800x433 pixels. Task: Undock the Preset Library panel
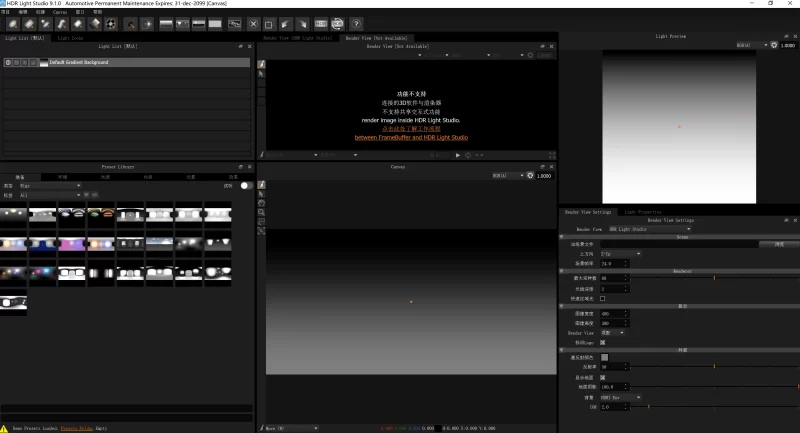point(240,167)
